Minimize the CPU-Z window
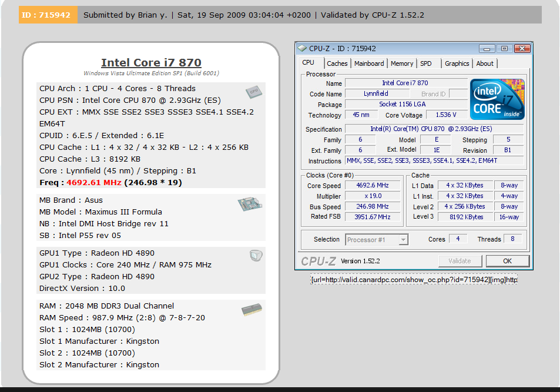The image size is (560, 392). (x=487, y=49)
